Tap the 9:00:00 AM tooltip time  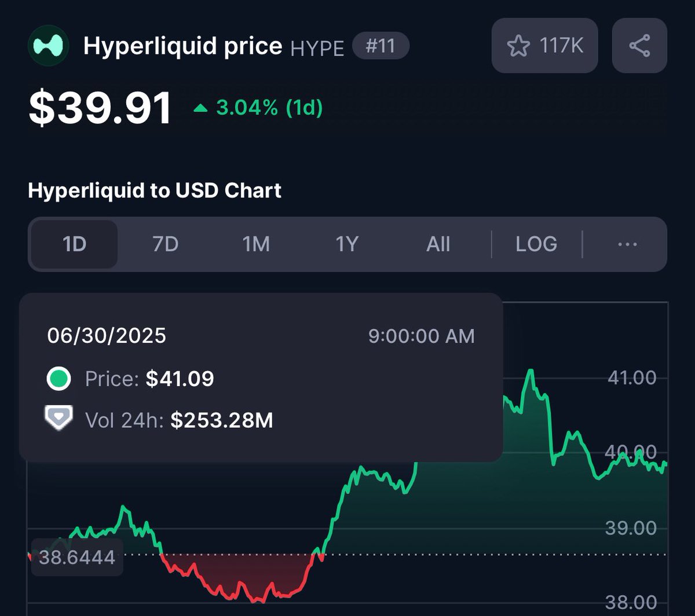point(421,336)
